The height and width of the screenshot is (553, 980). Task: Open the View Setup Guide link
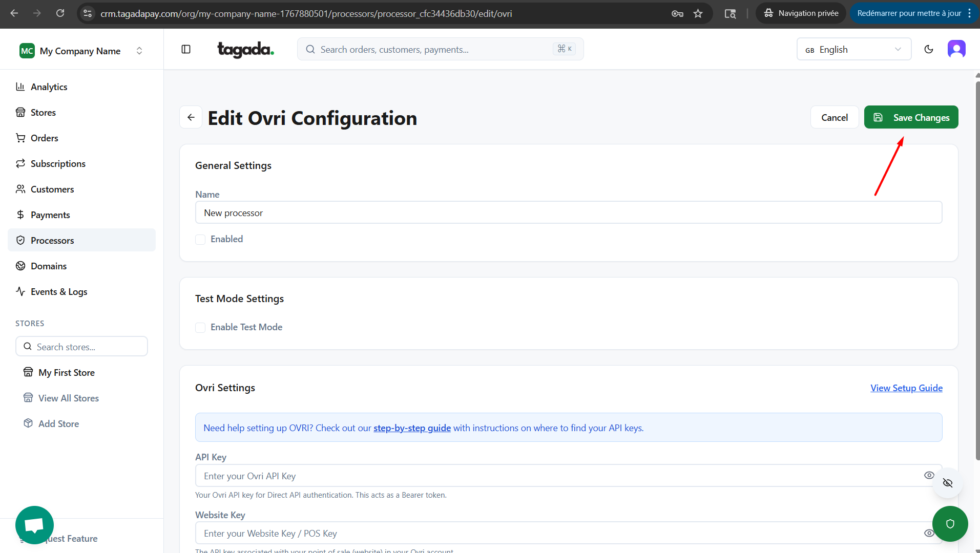(x=906, y=388)
